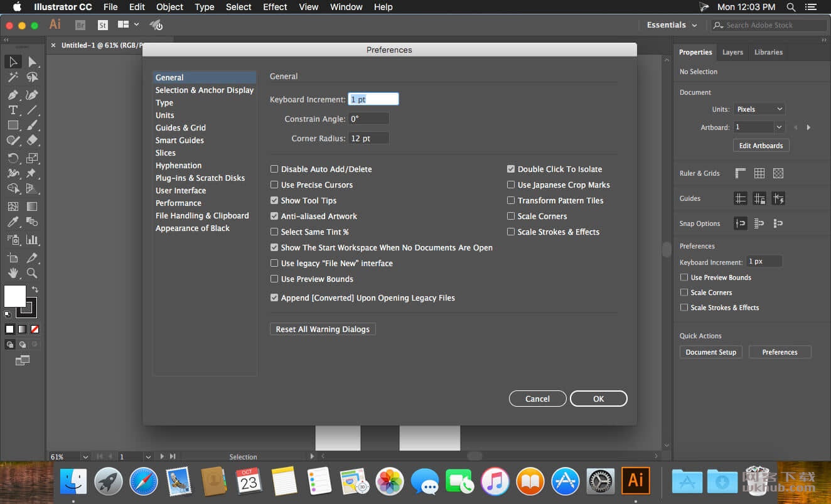831x504 pixels.
Task: Select the Eraser tool
Action: [32, 140]
